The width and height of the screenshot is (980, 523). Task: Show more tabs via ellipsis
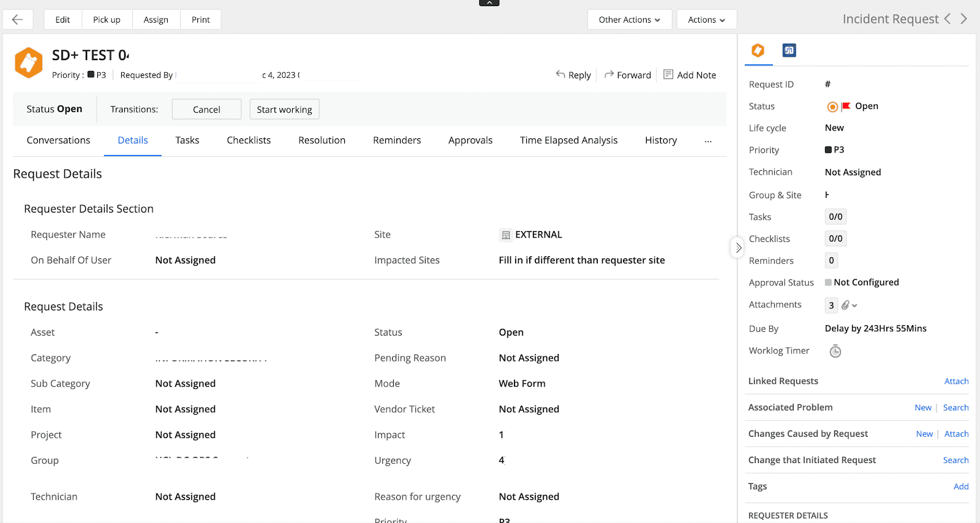708,141
